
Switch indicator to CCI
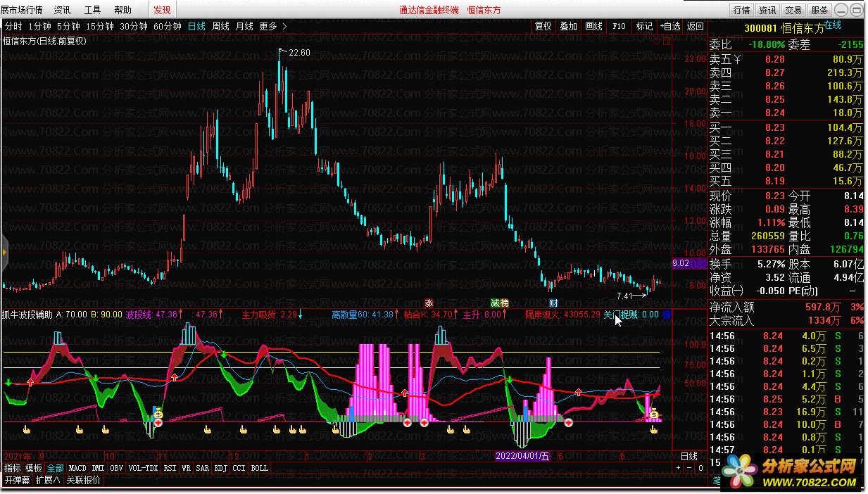[x=239, y=468]
